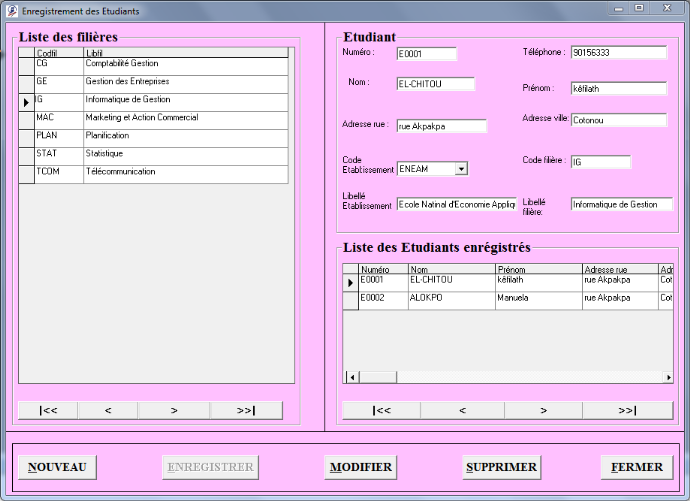Select the Informatique de Gestion cell in filières list
This screenshot has width=690, height=501.
186,102
